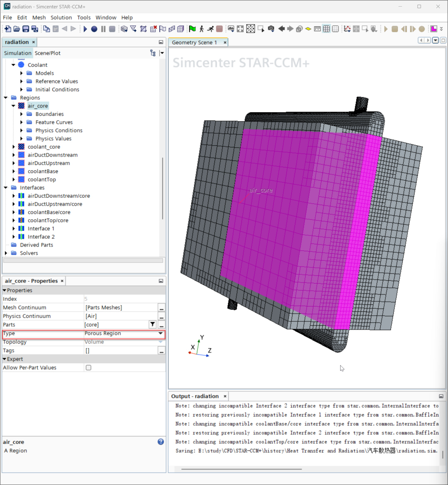
Task: Click the scene tab list dropdown arrow
Action: tap(435, 40)
